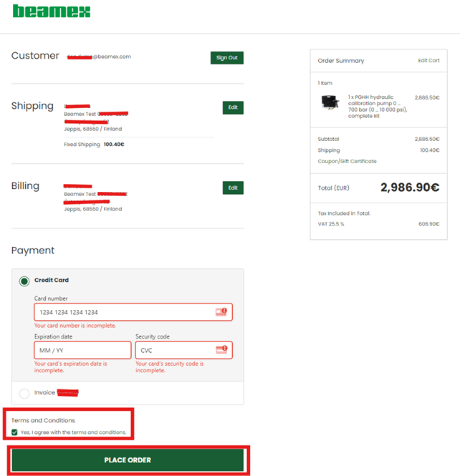Edit the Billing address
The width and height of the screenshot is (460, 476).
233,188
